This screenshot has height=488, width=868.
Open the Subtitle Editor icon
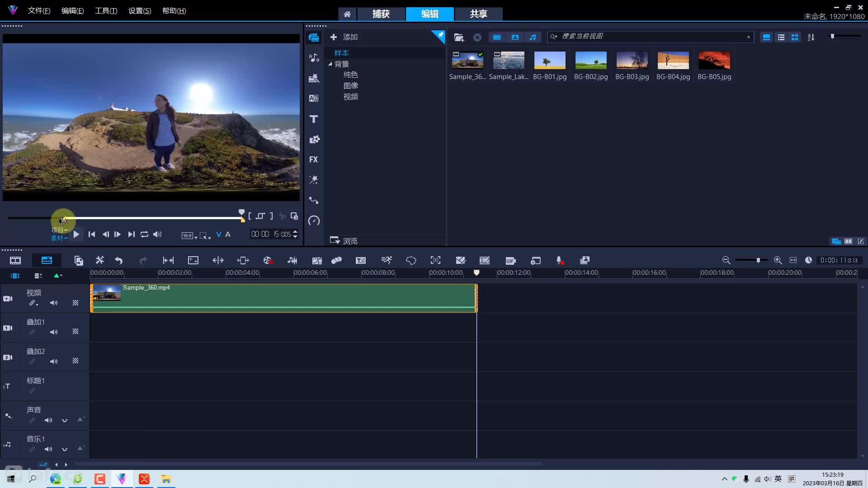click(361, 260)
